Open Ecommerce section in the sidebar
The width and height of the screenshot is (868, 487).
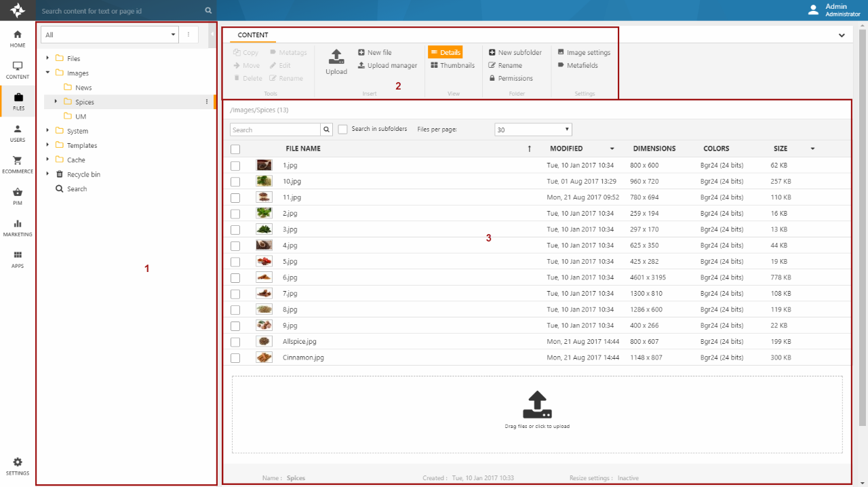click(18, 165)
